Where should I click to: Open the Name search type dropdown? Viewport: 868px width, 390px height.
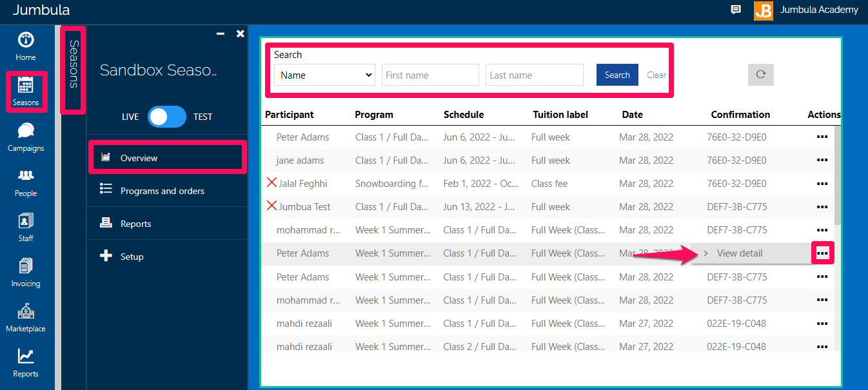[x=324, y=75]
